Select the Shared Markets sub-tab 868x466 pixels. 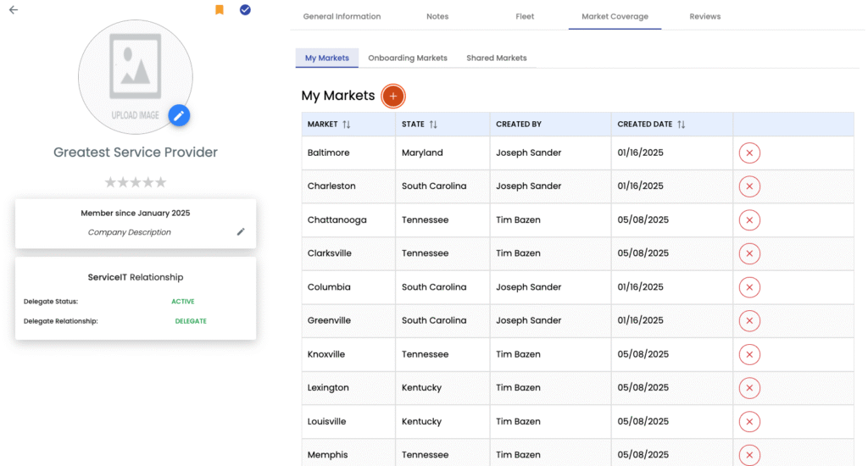[496, 58]
